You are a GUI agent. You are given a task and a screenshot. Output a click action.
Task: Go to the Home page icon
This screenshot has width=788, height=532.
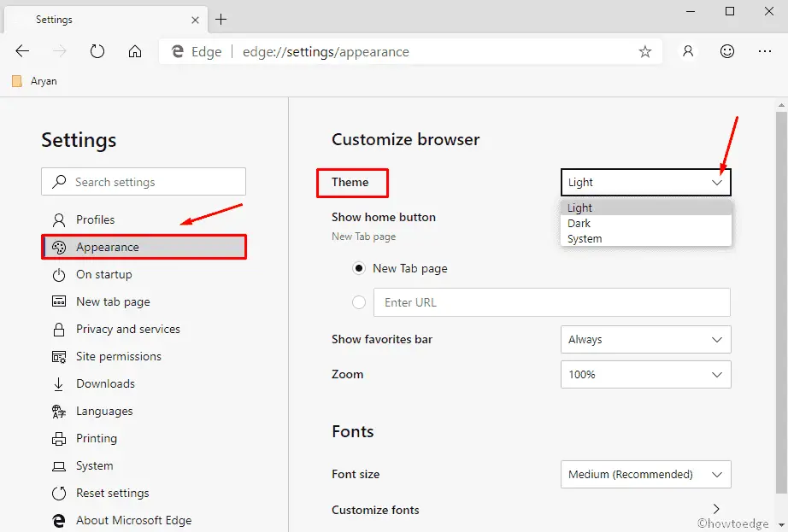coord(135,51)
